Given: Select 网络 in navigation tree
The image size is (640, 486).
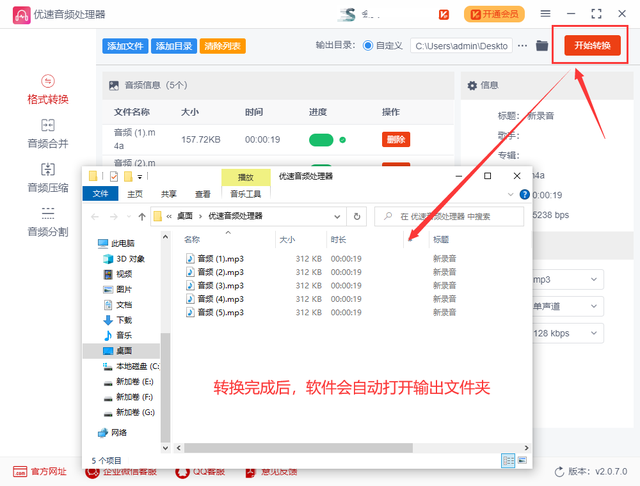Looking at the screenshot, I should [x=112, y=433].
